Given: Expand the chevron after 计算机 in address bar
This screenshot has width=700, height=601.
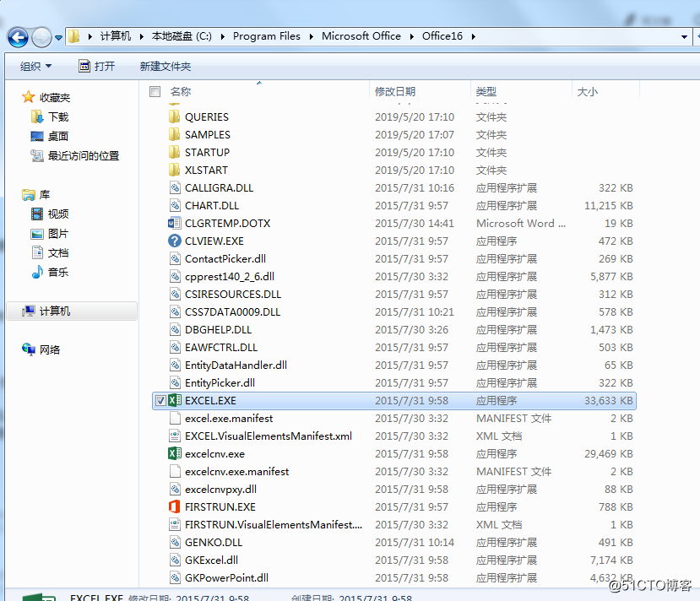Looking at the screenshot, I should pos(142,36).
